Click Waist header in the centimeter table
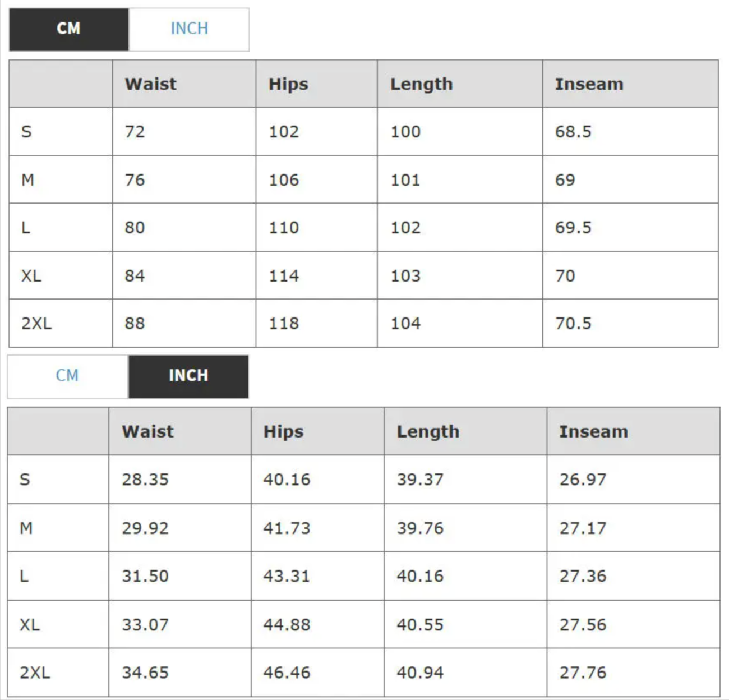The width and height of the screenshot is (729, 700). click(150, 84)
